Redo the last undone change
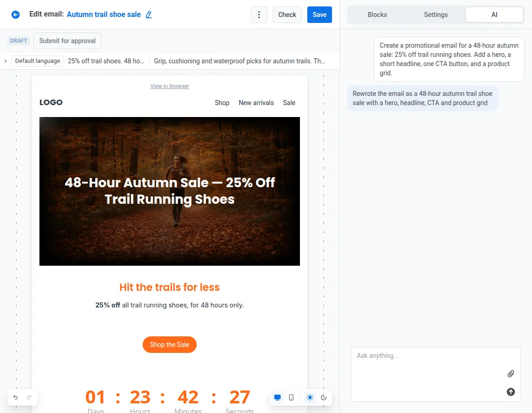Image resolution: width=532 pixels, height=413 pixels. point(29,397)
